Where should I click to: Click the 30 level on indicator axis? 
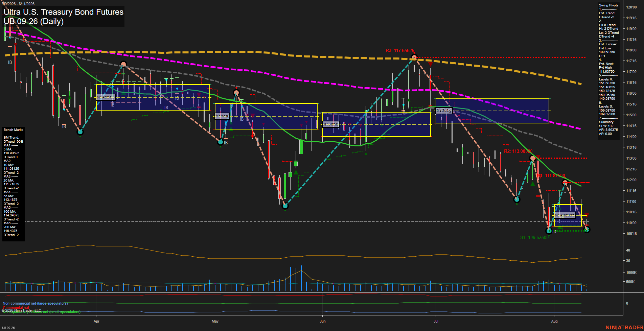click(628, 261)
